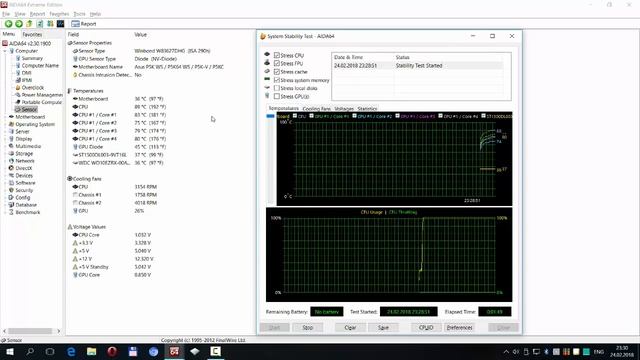
Task: Enable the Stress local disks checkbox
Action: pyautogui.click(x=277, y=88)
